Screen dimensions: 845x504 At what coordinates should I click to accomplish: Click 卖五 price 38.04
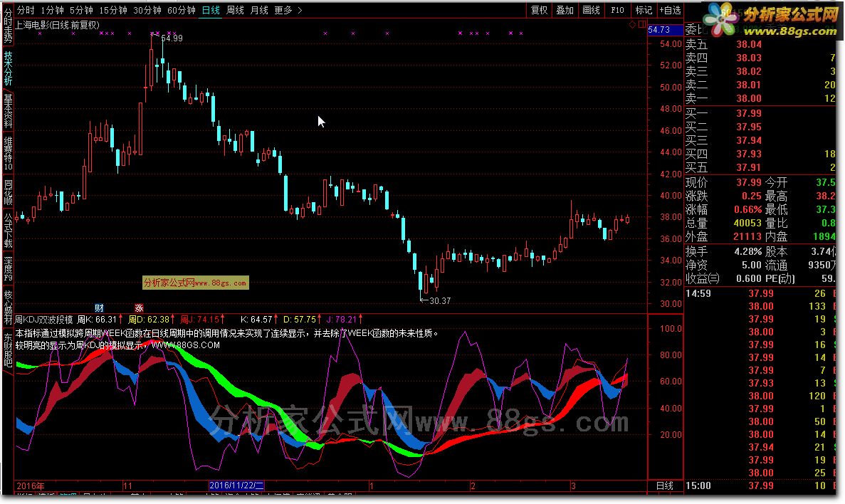pyautogui.click(x=749, y=45)
